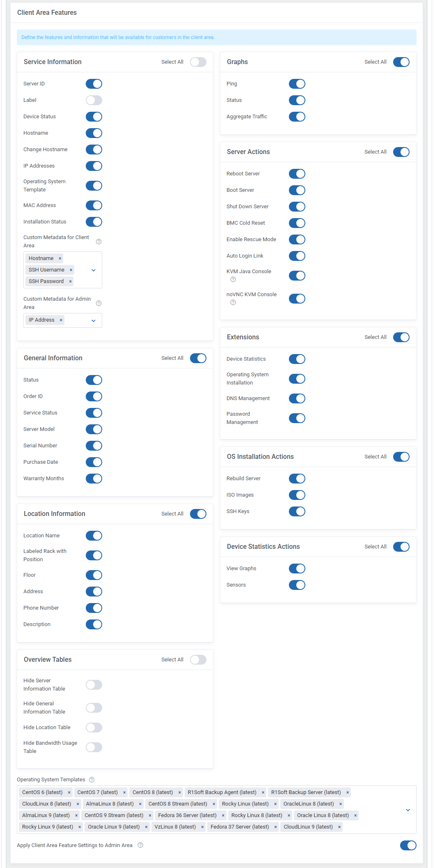
Task: Remove the IP Address tag from admin metadata
Action: click(61, 320)
